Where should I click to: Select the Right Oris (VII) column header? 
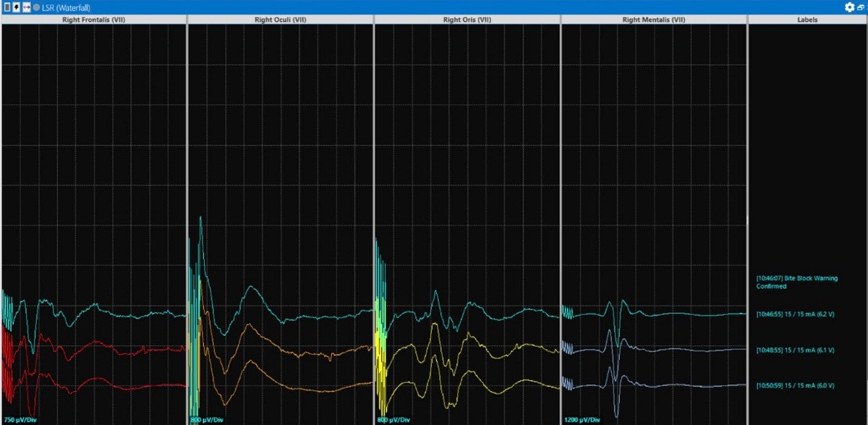[467, 20]
